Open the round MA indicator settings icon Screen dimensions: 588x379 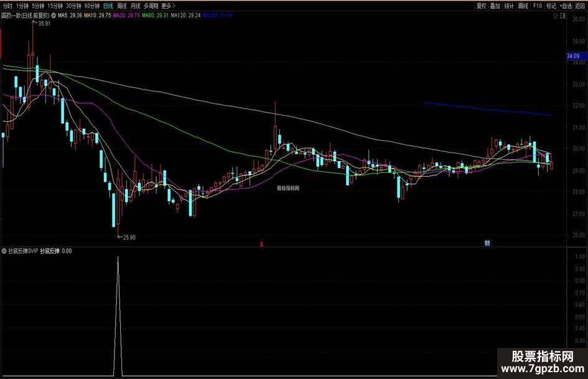coord(54,16)
